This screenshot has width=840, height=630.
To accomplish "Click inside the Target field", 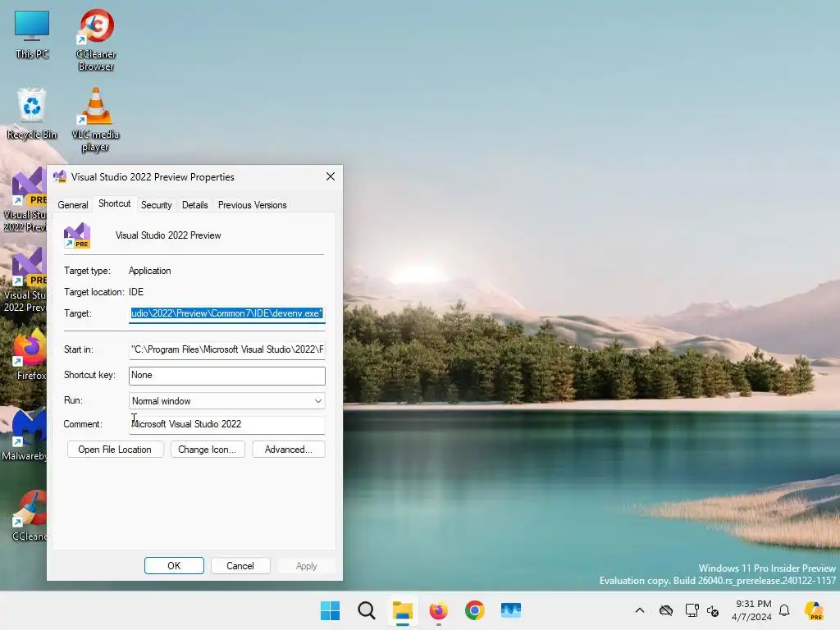I will point(227,314).
